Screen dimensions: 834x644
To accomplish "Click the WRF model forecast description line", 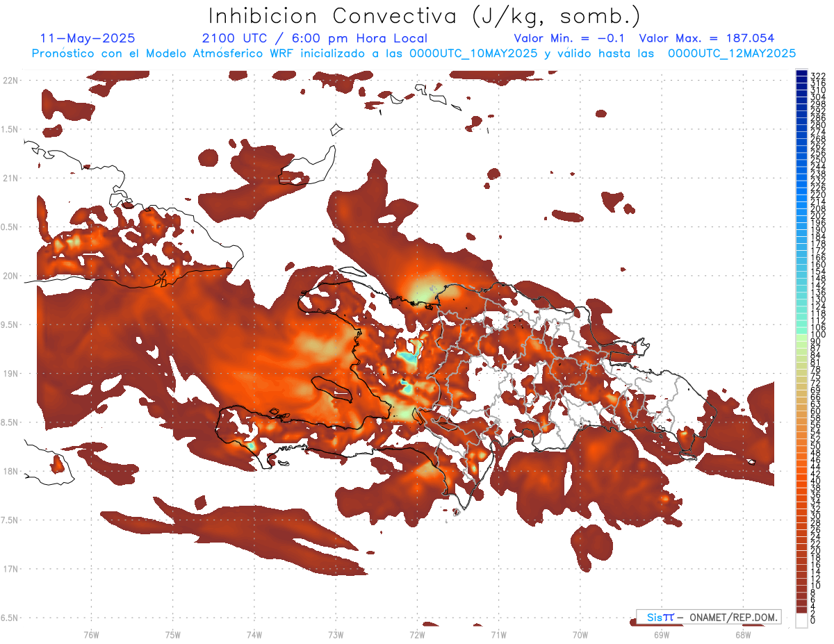I will (x=414, y=53).
